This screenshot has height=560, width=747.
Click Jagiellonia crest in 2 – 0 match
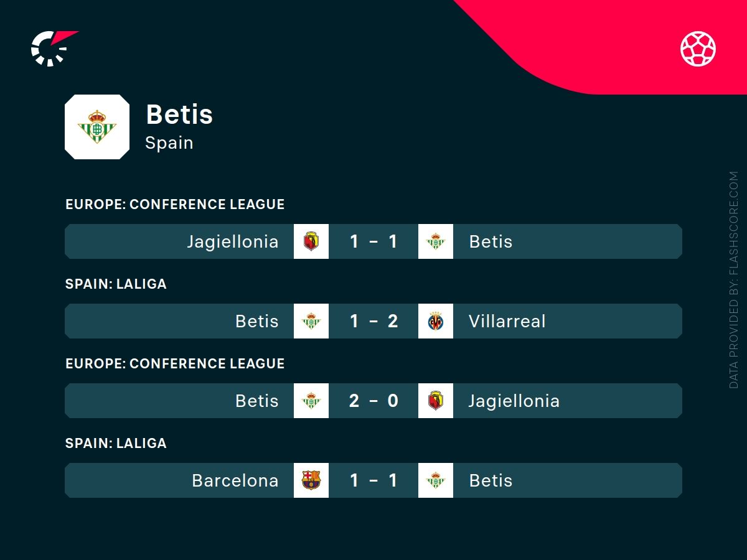[x=436, y=401]
